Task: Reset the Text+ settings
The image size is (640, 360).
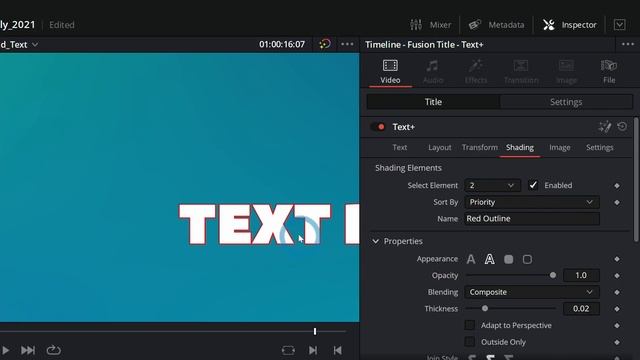Action: [x=622, y=127]
